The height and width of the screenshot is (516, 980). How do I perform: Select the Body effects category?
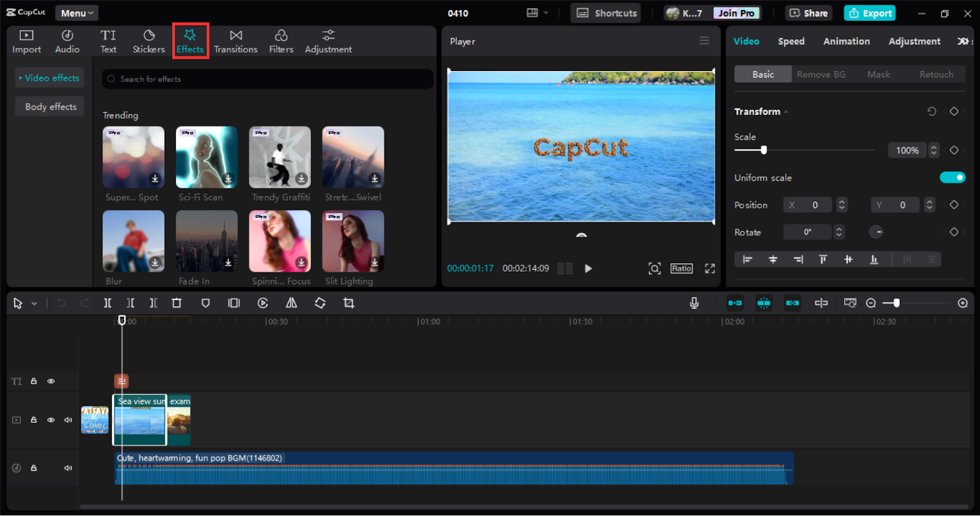(50, 107)
